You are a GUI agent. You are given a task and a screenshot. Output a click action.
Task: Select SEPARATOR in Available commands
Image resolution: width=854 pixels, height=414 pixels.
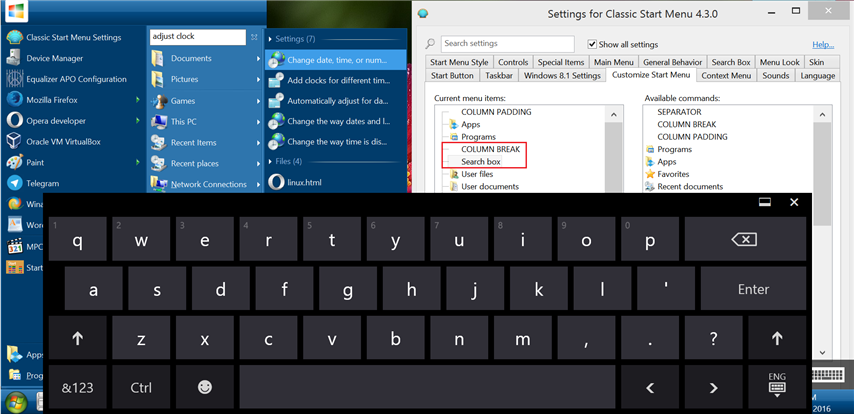[679, 112]
